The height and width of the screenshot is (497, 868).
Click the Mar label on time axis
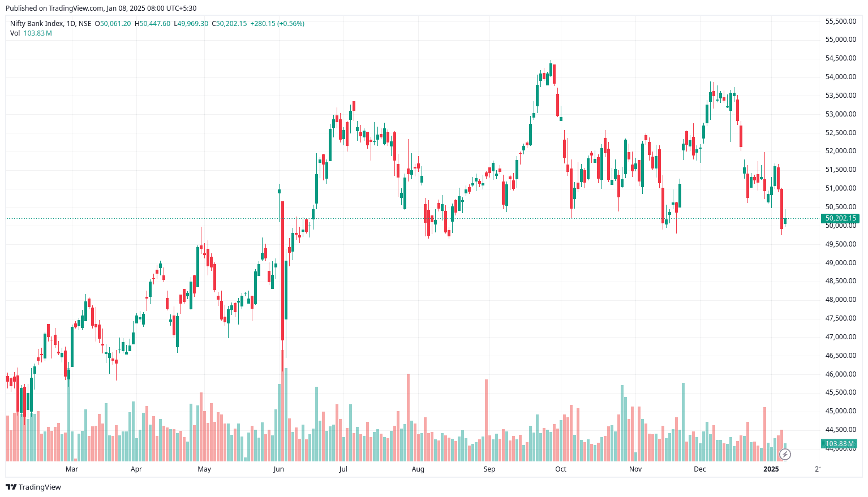[72, 469]
